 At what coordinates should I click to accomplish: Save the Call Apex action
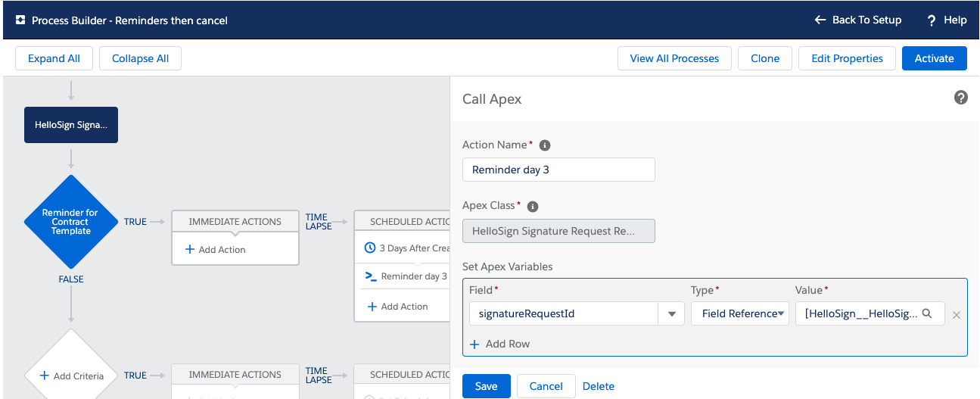[487, 386]
